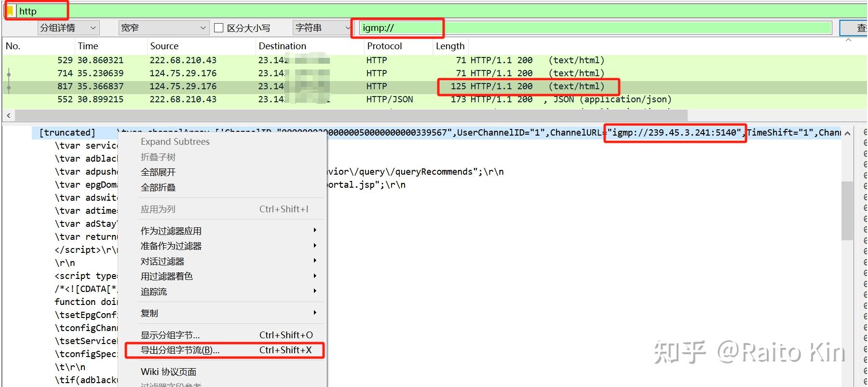Click the packet list horizontal scrollbar thumb
868x387 pixels.
click(x=351, y=115)
